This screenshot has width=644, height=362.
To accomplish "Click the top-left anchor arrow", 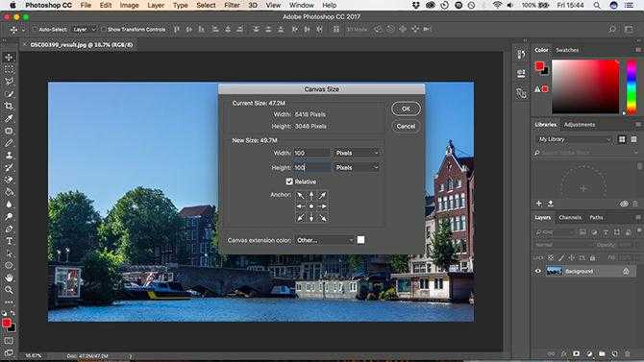I will [x=300, y=195].
